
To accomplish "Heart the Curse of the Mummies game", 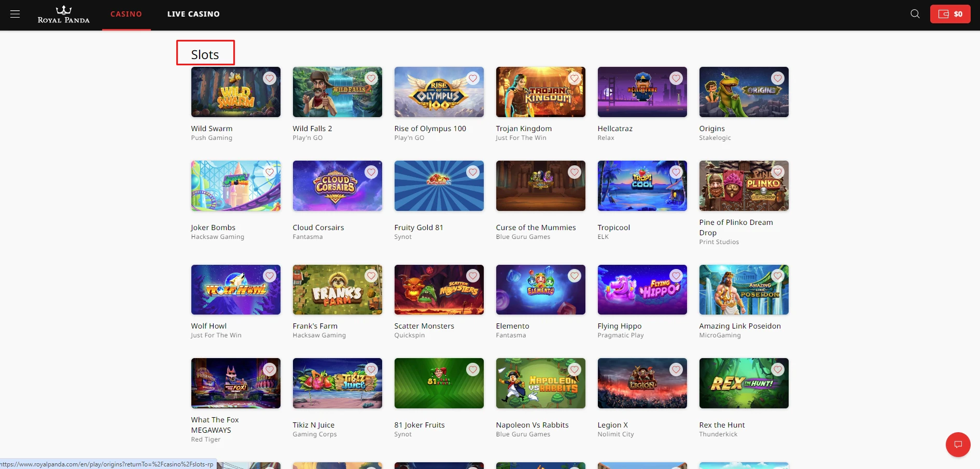I will point(575,172).
